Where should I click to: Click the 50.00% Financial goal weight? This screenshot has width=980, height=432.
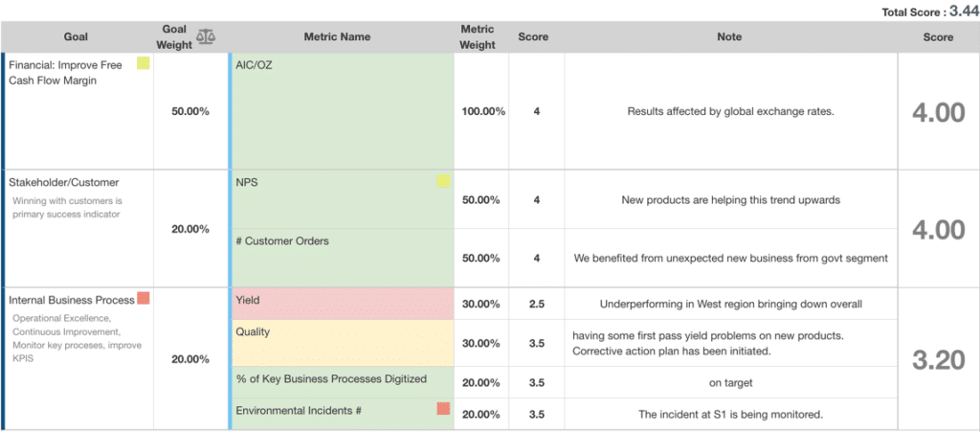click(189, 112)
